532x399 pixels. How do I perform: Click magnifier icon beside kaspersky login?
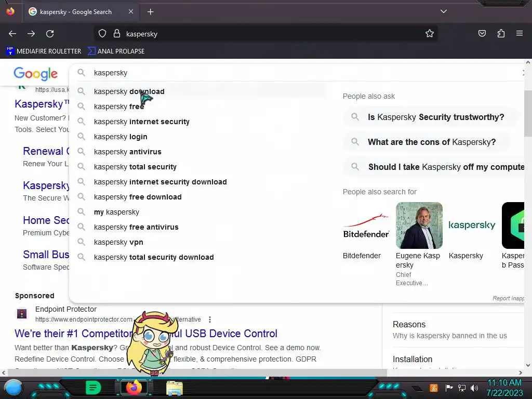[81, 137]
